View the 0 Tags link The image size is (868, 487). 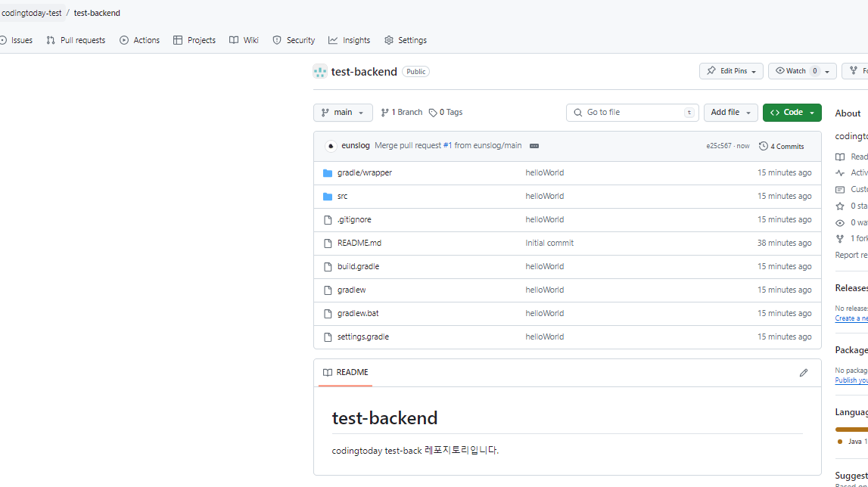(446, 113)
